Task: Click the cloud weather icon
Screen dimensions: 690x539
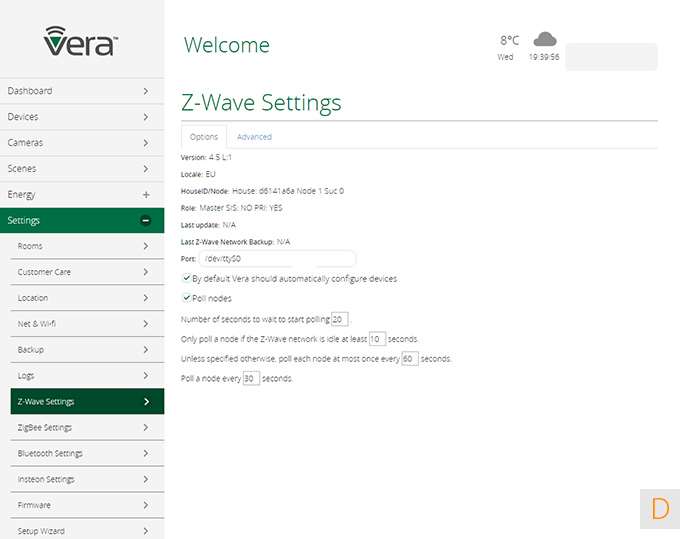Action: (x=544, y=40)
